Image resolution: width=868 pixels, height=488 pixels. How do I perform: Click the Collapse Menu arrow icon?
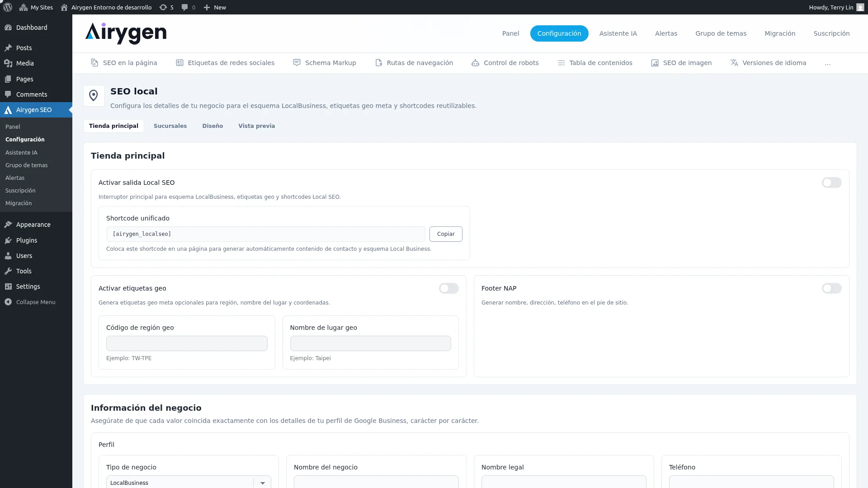click(x=8, y=302)
